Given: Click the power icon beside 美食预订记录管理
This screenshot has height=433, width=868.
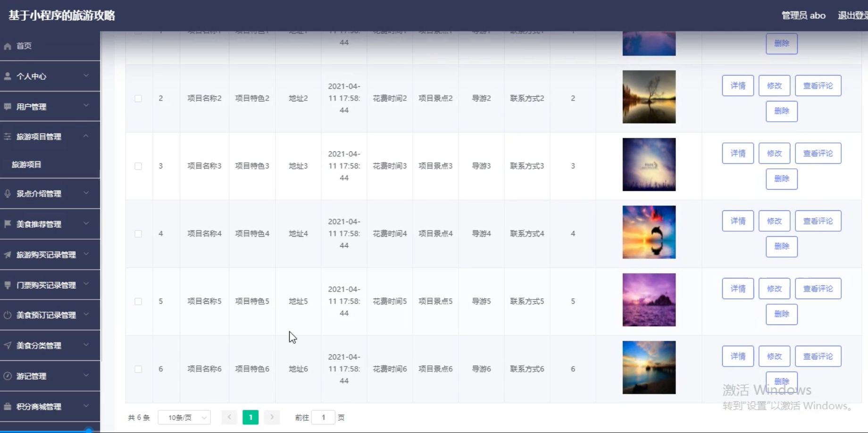Looking at the screenshot, I should pyautogui.click(x=8, y=315).
